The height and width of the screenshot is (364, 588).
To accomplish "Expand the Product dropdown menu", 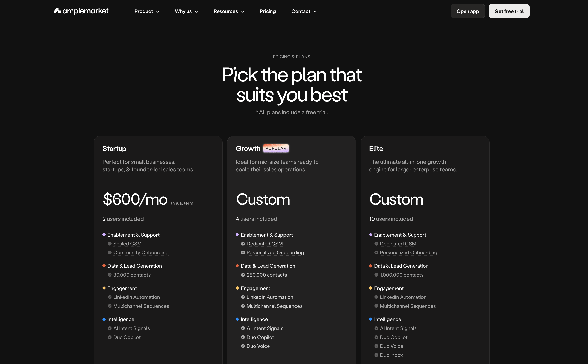I will pyautogui.click(x=147, y=11).
